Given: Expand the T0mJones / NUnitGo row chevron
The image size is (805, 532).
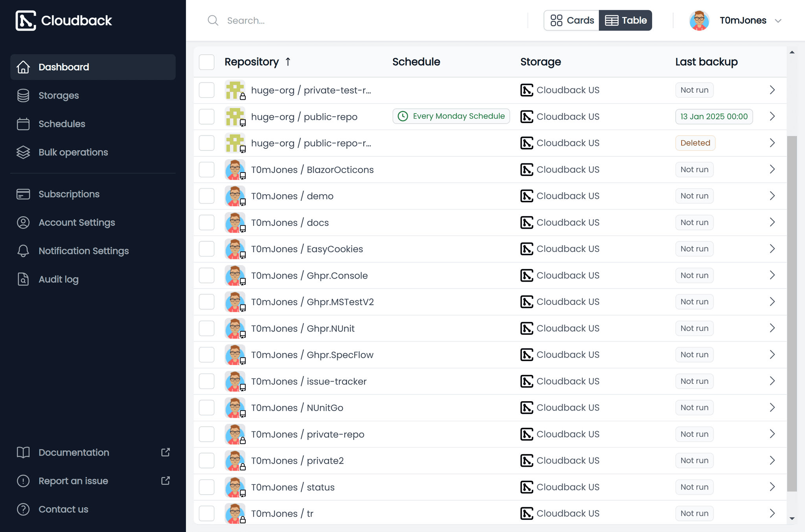Looking at the screenshot, I should click(x=772, y=407).
